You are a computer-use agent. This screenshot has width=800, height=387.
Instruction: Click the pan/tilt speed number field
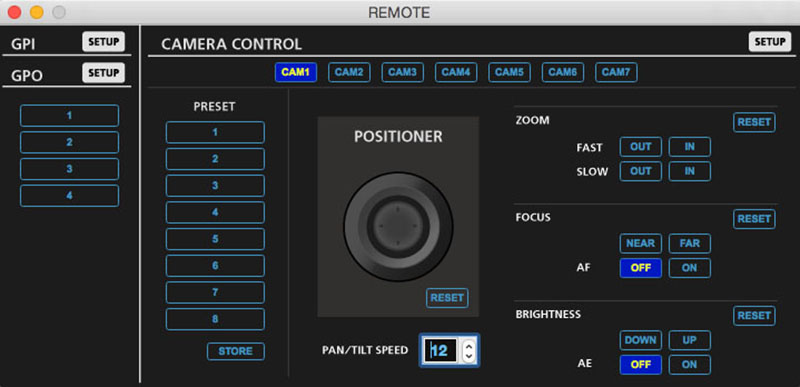[x=441, y=350]
